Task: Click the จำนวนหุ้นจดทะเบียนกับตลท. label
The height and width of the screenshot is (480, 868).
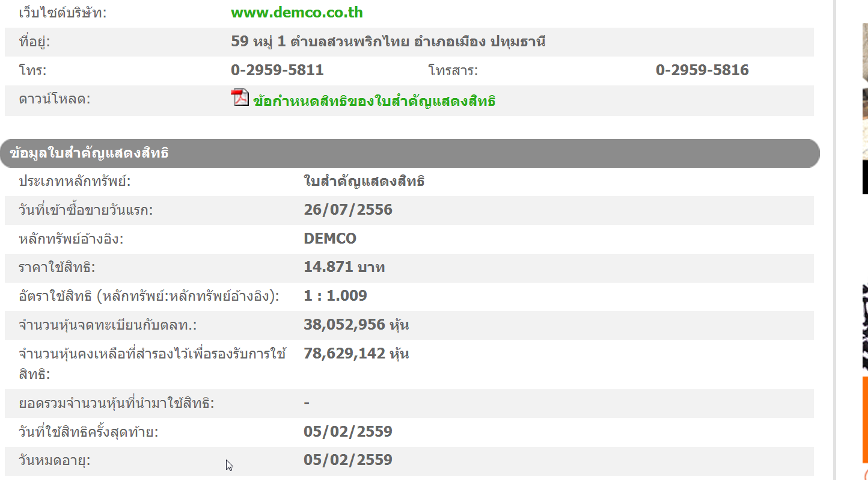Action: (x=108, y=325)
